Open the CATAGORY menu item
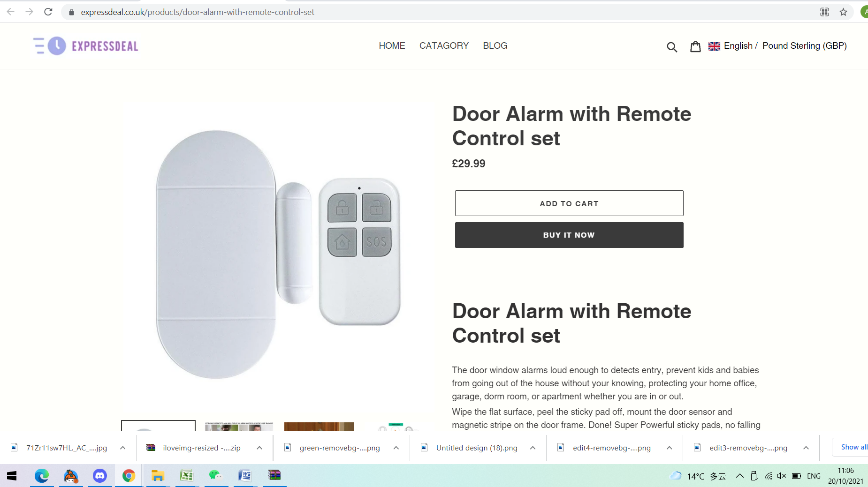This screenshot has width=868, height=487. point(444,46)
